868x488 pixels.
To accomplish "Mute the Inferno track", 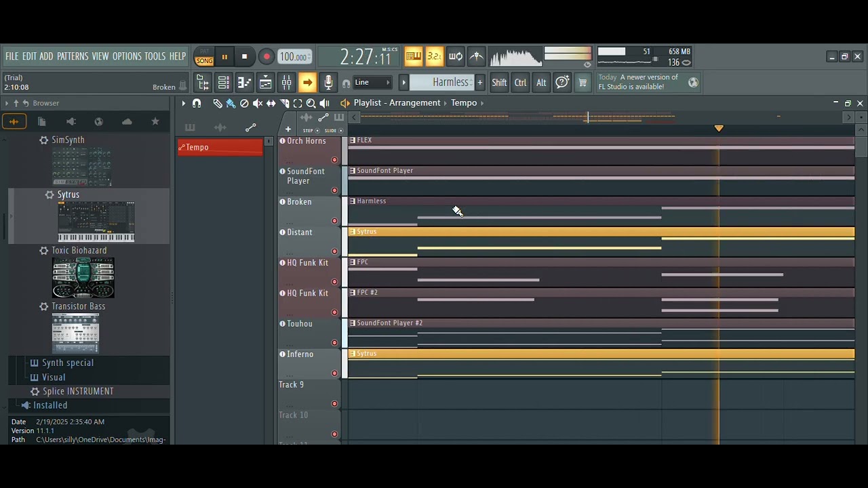I will pyautogui.click(x=282, y=354).
